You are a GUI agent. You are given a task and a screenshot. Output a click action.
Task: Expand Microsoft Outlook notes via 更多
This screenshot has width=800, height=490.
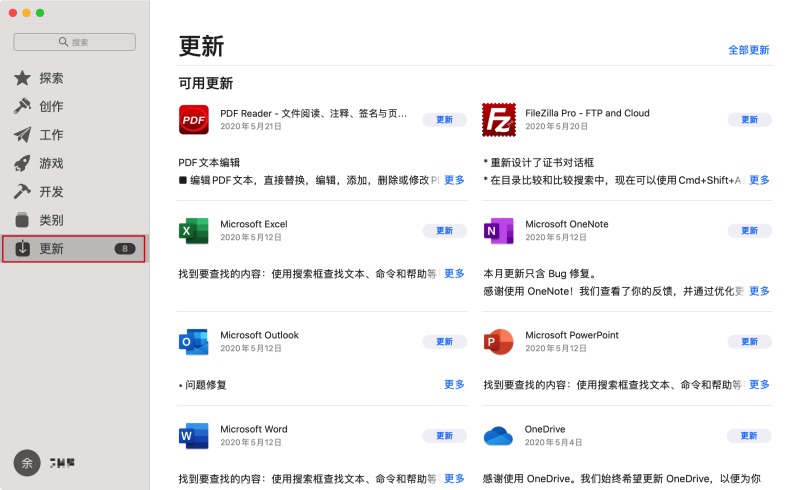coord(454,384)
